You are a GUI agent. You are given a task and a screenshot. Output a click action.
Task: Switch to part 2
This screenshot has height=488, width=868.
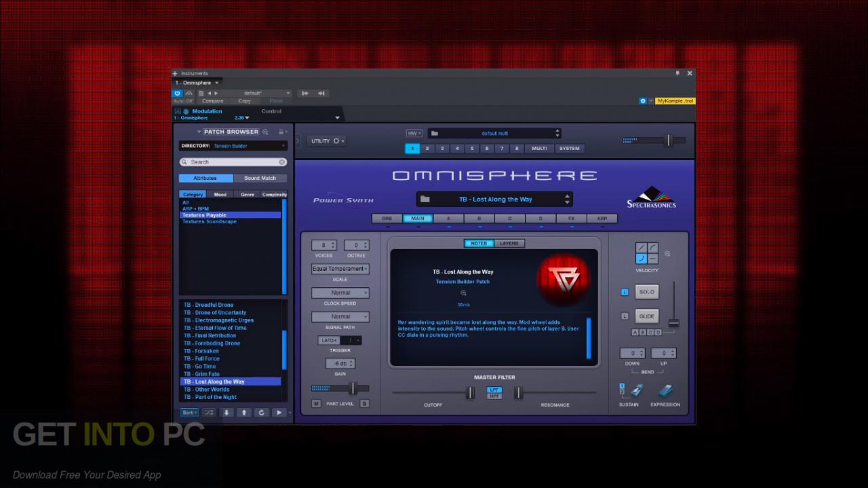pyautogui.click(x=427, y=148)
